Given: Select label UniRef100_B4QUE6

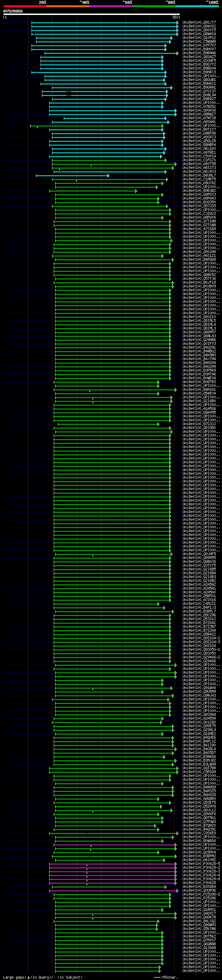Looking at the screenshot, I should point(199,737).
